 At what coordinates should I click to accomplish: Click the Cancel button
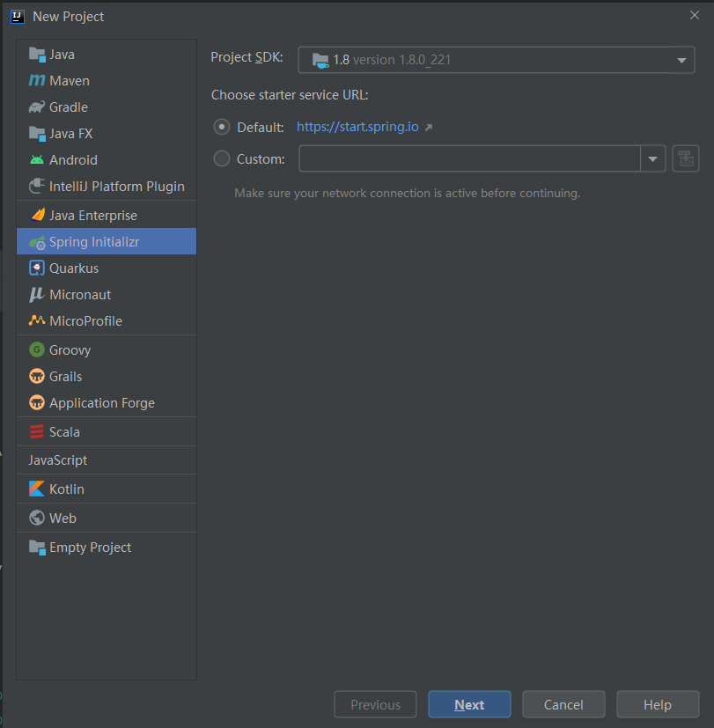coord(563,704)
